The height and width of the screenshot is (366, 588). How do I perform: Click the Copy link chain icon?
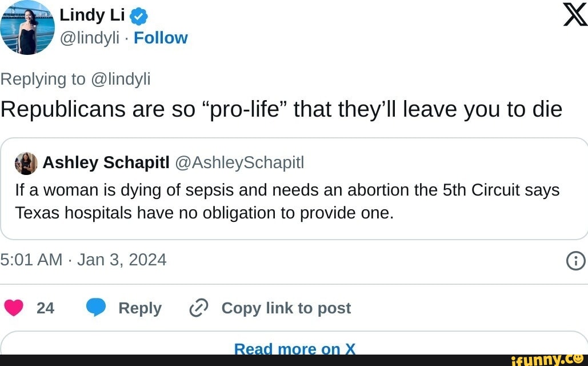[x=198, y=307]
